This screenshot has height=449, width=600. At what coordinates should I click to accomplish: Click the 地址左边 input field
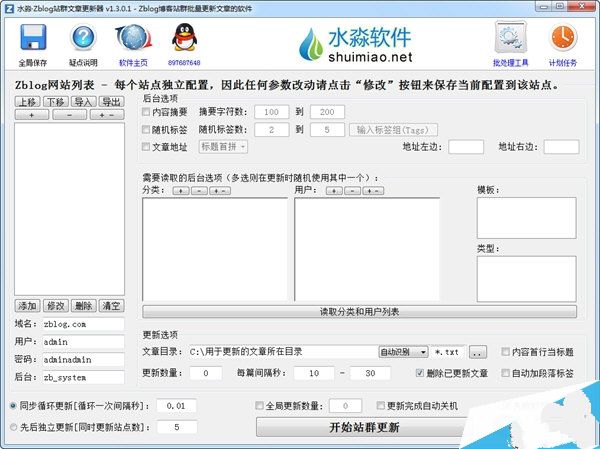(x=466, y=147)
